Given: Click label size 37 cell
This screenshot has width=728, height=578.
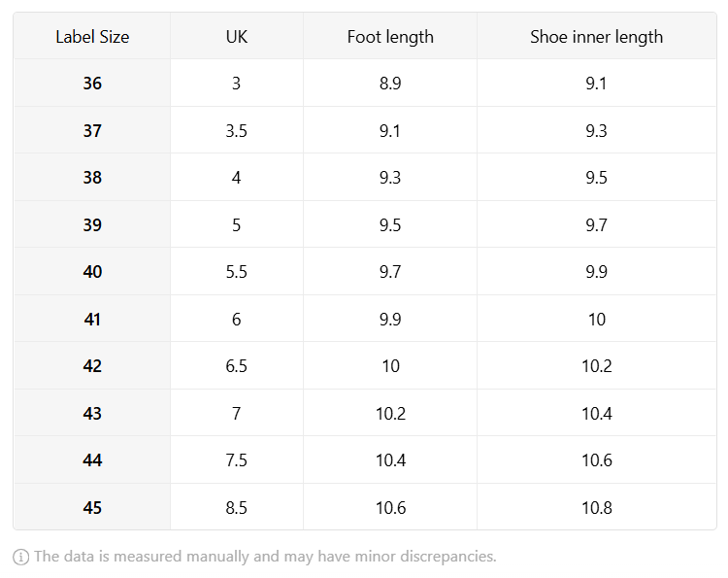Looking at the screenshot, I should point(92,130).
